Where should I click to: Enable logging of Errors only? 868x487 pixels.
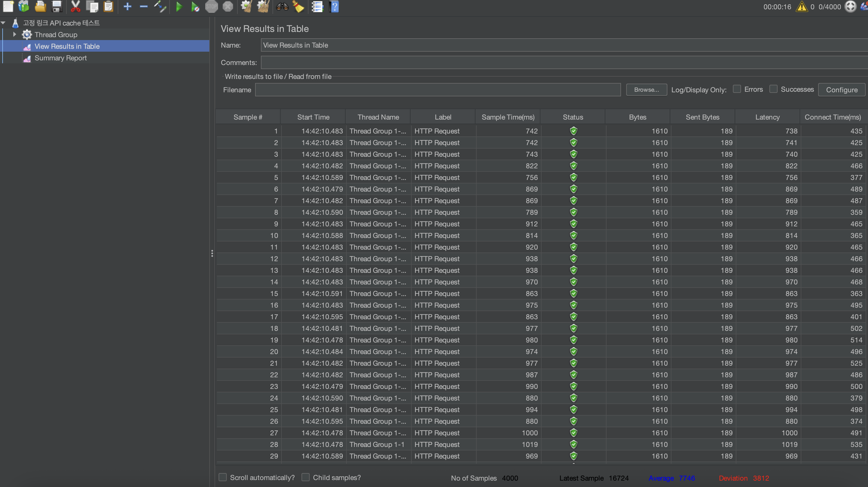737,89
